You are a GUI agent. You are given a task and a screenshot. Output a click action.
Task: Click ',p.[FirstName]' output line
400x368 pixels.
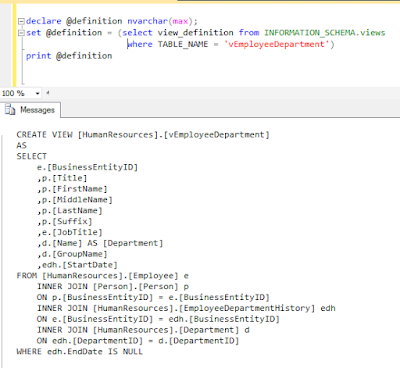[72, 189]
